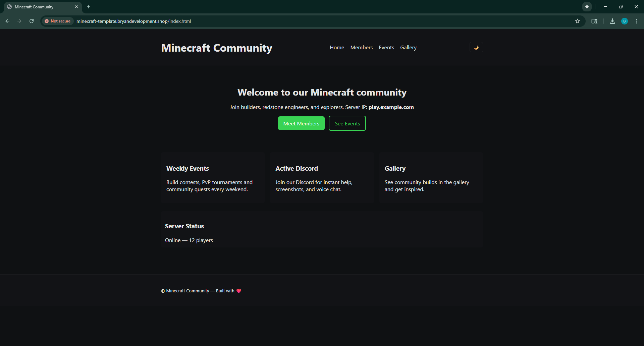
Task: Click the Meet Members button
Action: (x=301, y=123)
